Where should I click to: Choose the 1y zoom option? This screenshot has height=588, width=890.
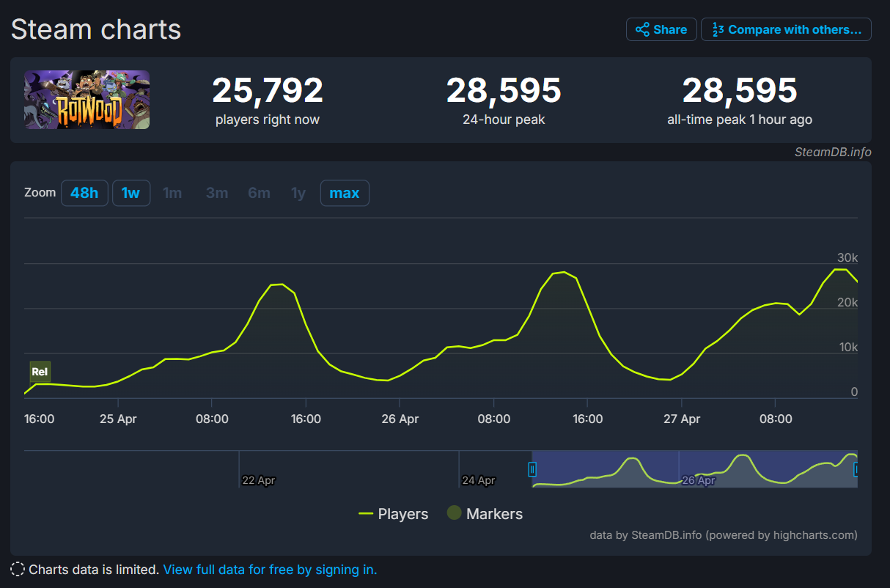298,193
